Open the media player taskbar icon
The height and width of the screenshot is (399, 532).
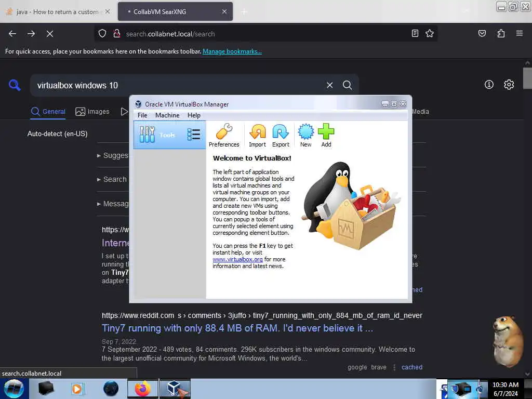pyautogui.click(x=77, y=389)
